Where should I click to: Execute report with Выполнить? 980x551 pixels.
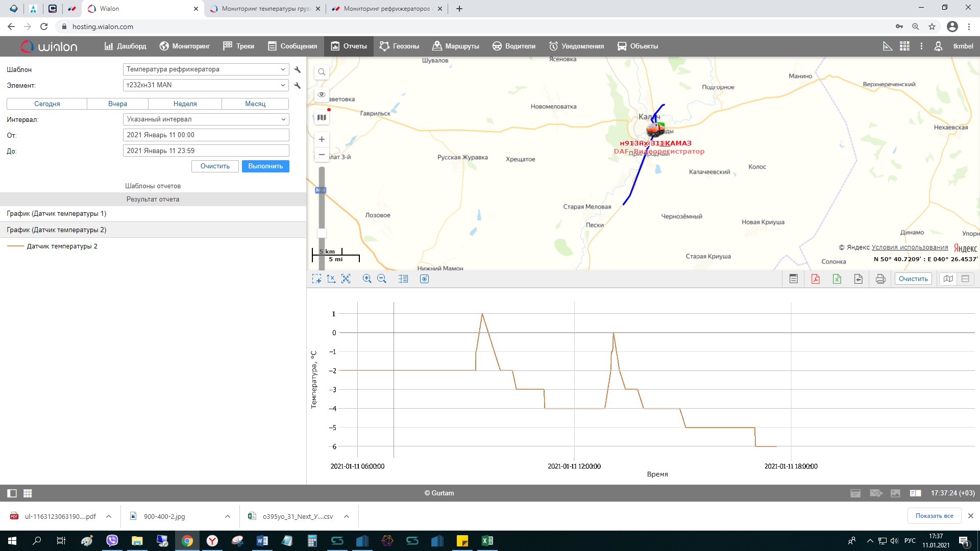point(265,166)
